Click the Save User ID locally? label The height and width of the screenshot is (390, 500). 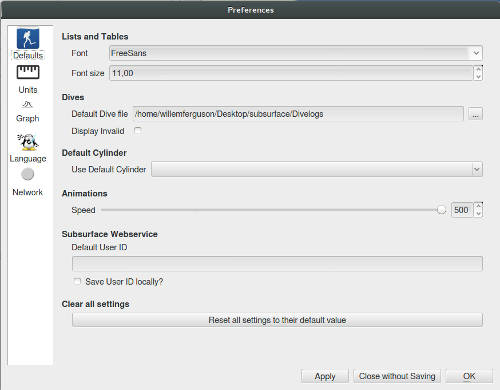(x=124, y=282)
